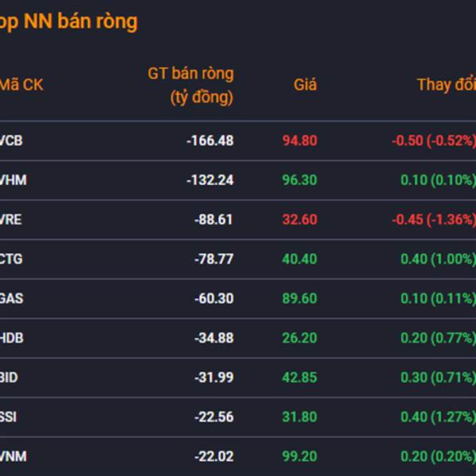476x476 pixels.
Task: Click change value 0.10 (0.11%)
Action: click(x=438, y=298)
